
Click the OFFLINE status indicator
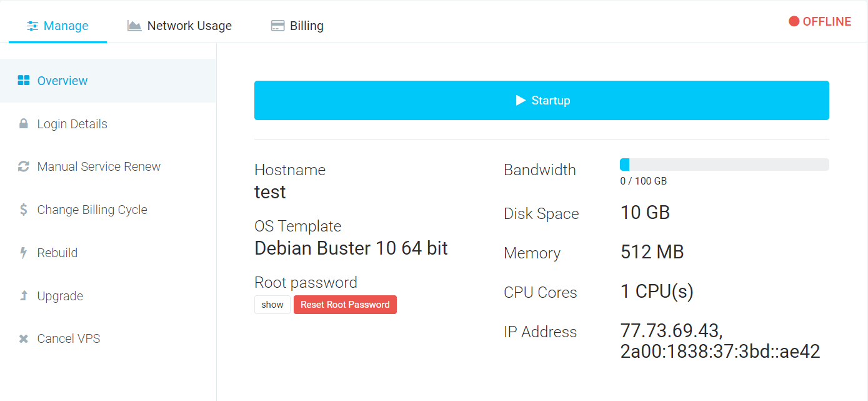click(820, 21)
